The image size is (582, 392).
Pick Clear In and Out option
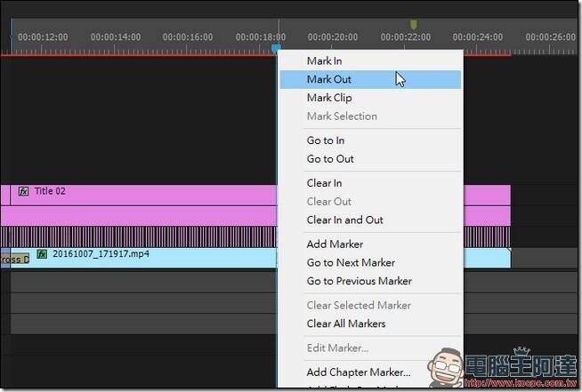[370, 220]
